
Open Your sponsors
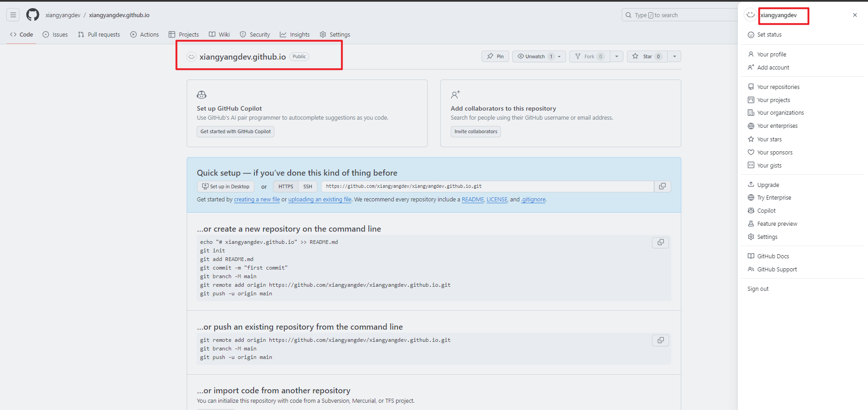pos(802,153)
